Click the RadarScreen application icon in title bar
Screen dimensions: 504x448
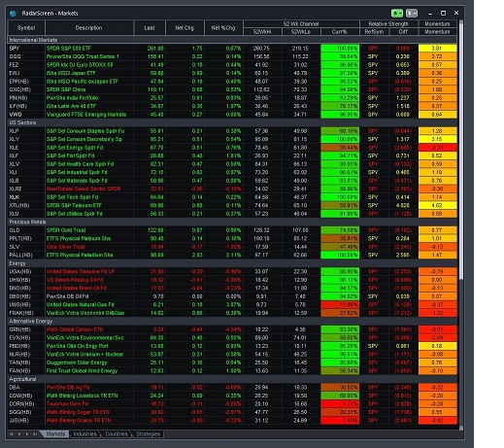point(13,14)
